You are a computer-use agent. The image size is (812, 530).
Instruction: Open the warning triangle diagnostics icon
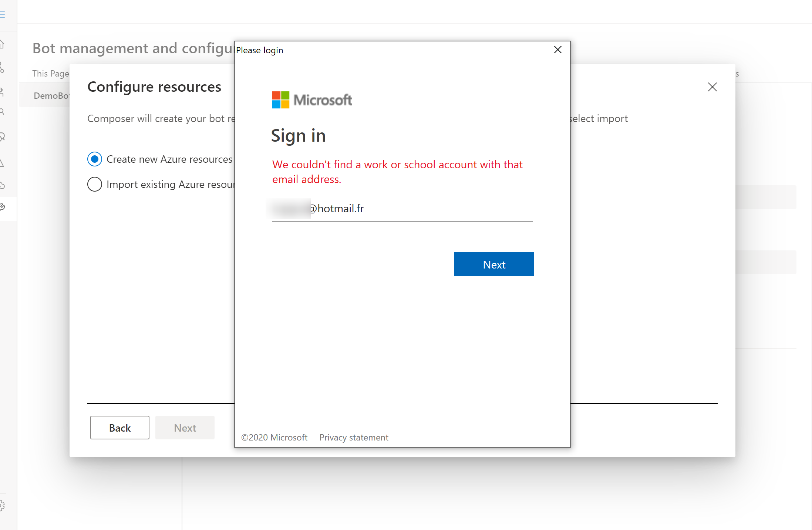[2, 163]
